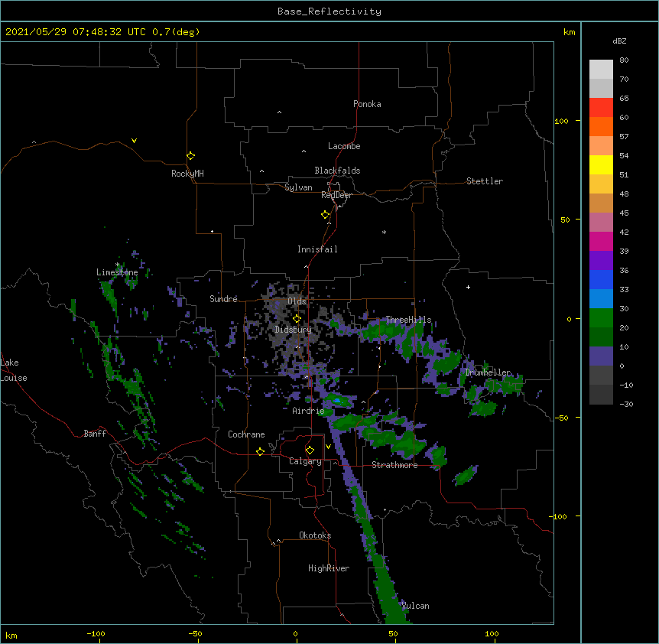Pick the brown 45-48 dBZ legend swatch
659x644 pixels.
point(601,203)
